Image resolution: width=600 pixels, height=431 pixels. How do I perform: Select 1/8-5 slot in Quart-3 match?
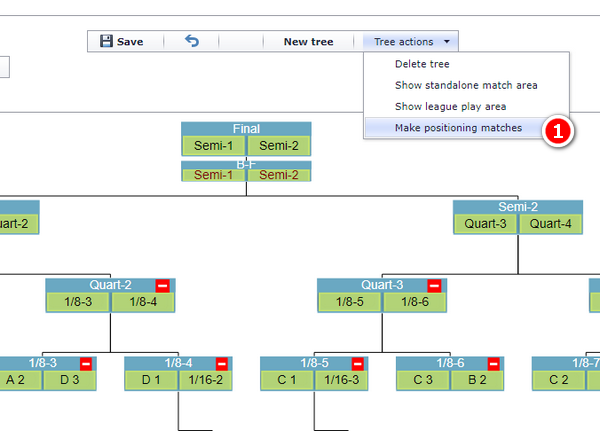(x=350, y=302)
